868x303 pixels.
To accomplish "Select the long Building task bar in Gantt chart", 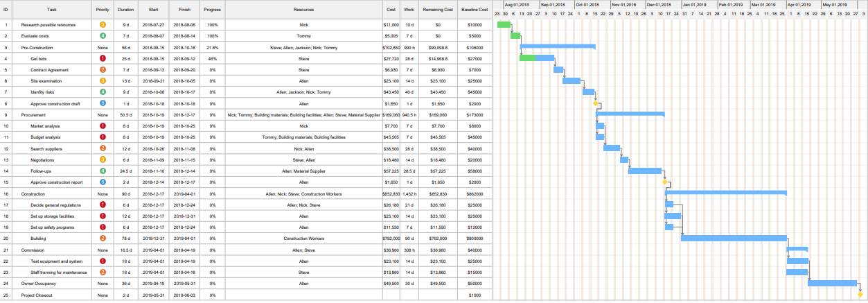I will click(x=734, y=238).
